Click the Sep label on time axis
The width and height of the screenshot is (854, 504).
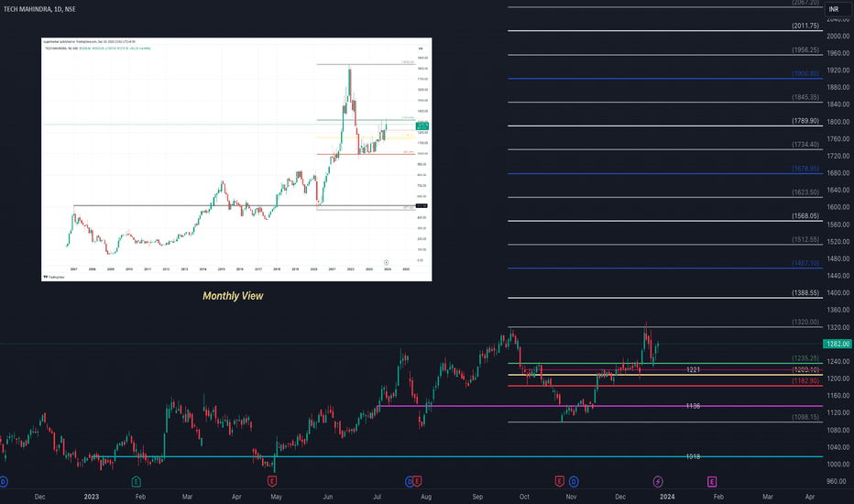(x=477, y=497)
